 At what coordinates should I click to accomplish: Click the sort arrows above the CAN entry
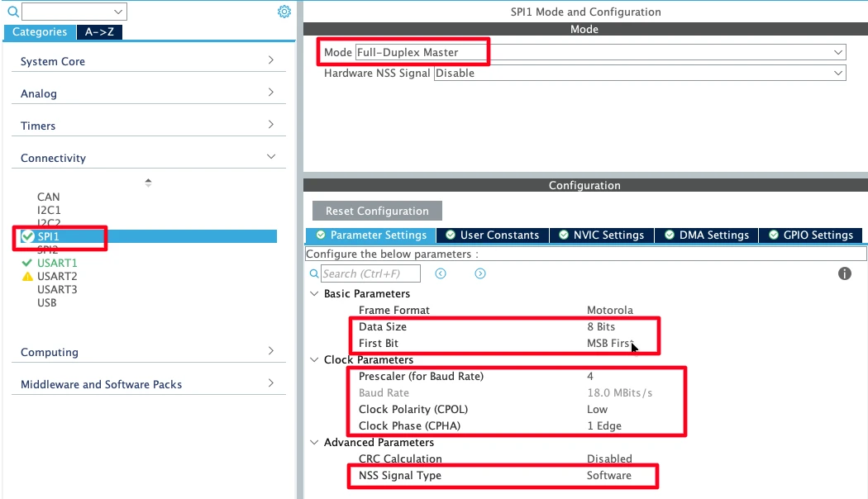(148, 182)
